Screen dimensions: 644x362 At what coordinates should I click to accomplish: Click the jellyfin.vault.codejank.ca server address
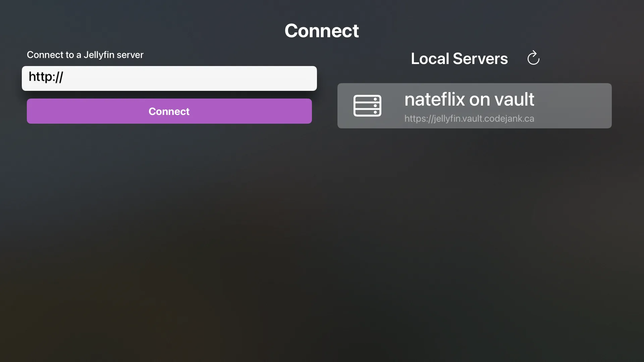point(469,119)
